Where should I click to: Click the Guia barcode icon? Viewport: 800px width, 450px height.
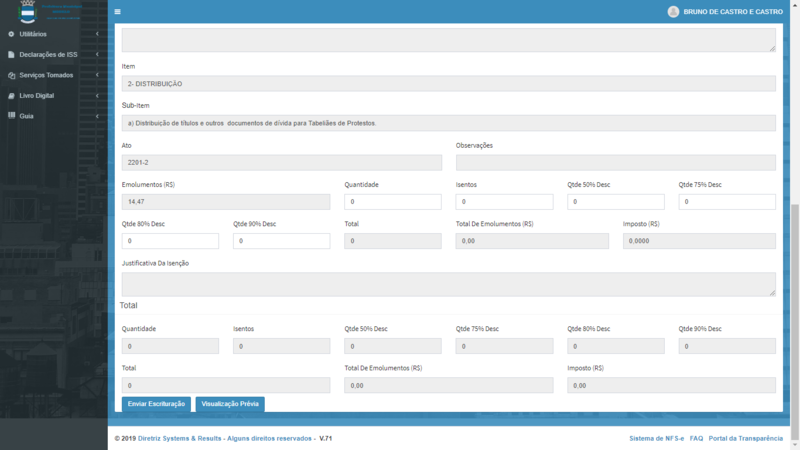point(11,116)
